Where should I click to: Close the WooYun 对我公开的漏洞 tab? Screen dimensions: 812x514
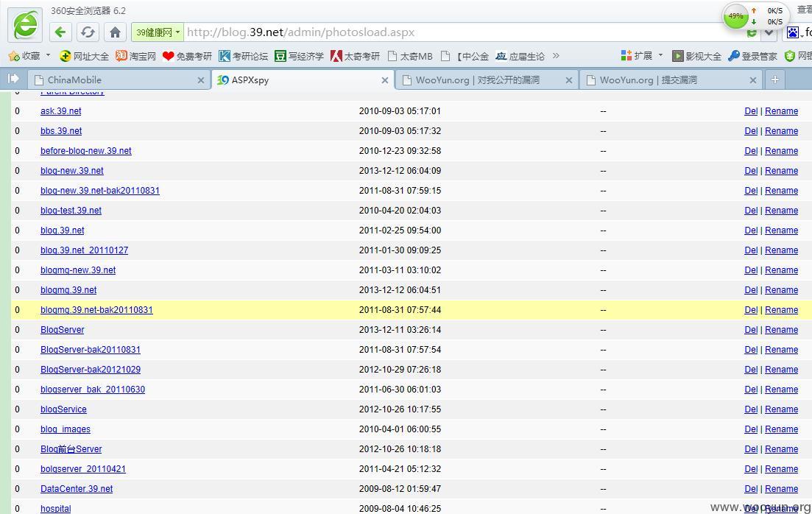568,80
